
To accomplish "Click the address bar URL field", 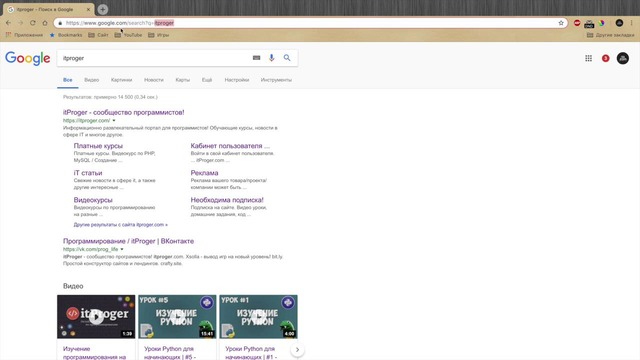I will click(x=310, y=23).
